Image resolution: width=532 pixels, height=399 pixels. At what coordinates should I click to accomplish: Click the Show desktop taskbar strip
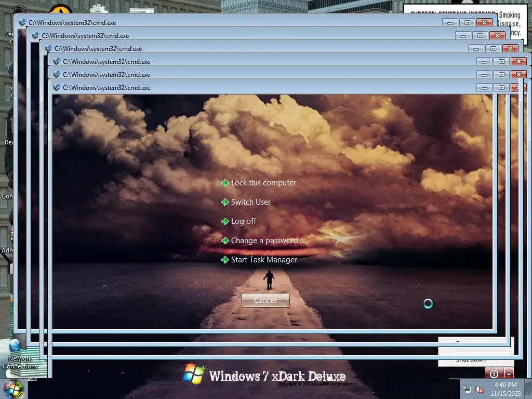pyautogui.click(x=529, y=389)
